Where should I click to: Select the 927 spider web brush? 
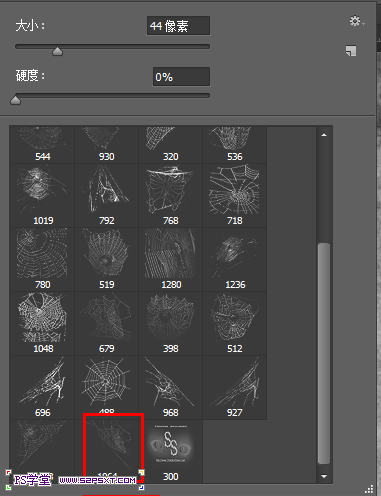coord(234,388)
